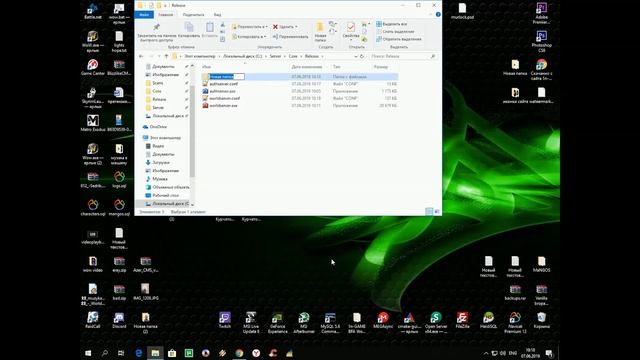The image size is (640, 360).
Task: Click the new folder name edit box
Action: pos(227,77)
